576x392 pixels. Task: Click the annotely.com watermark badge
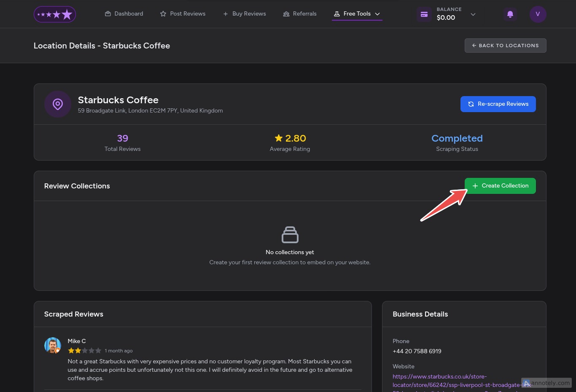[x=546, y=383]
